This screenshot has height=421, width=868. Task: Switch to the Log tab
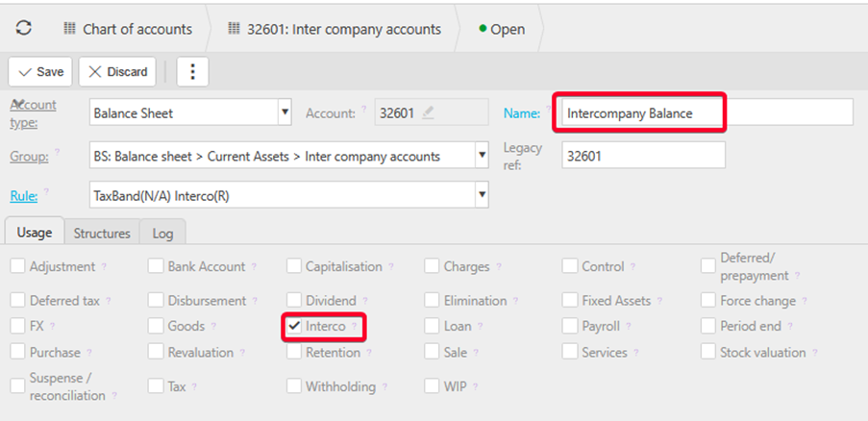pyautogui.click(x=162, y=233)
